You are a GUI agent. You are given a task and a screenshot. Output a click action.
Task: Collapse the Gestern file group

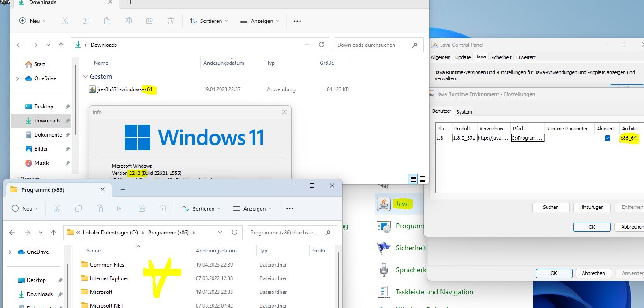(x=86, y=77)
